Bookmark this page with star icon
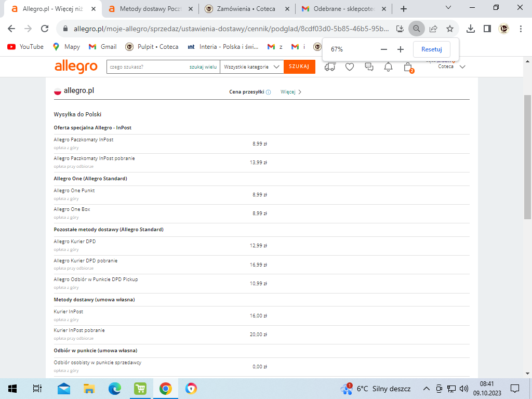The width and height of the screenshot is (532, 399). 450,29
